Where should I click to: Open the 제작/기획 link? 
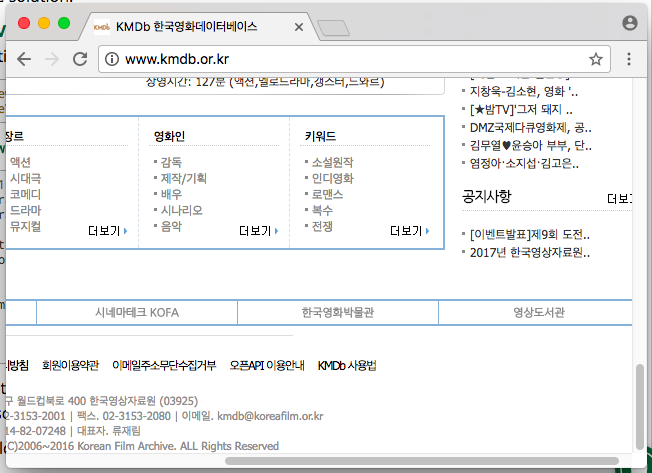coord(183,178)
